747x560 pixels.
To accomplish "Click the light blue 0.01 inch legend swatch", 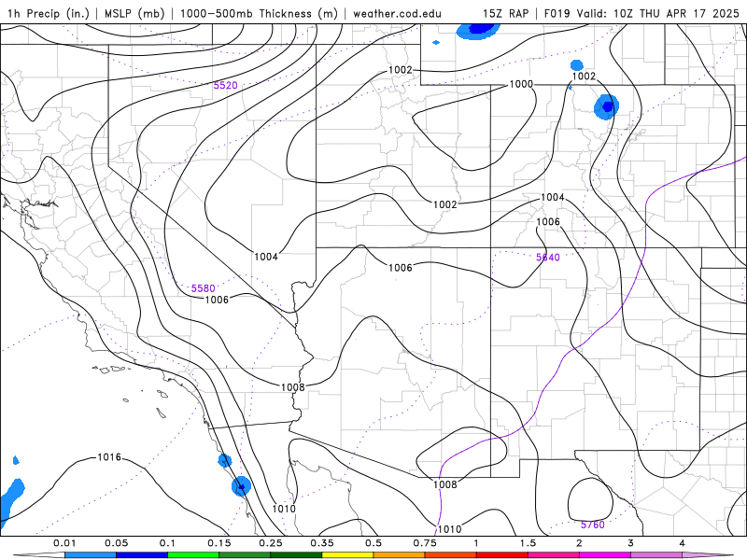I will pyautogui.click(x=91, y=555).
